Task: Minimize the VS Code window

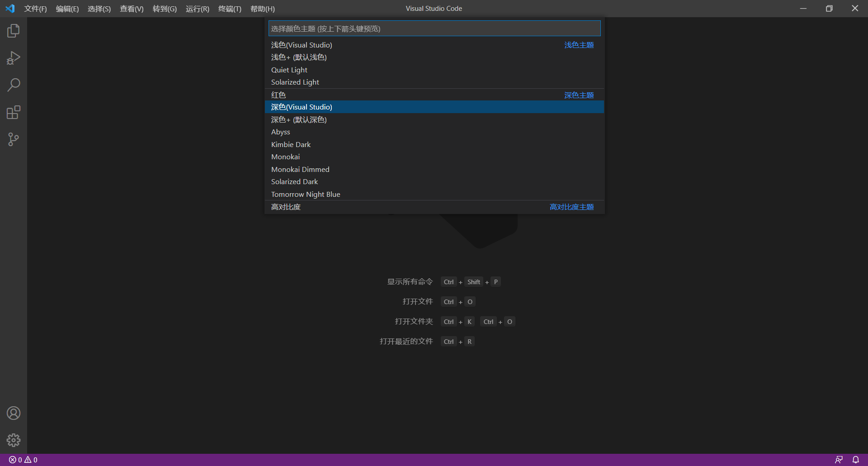Action: coord(803,9)
